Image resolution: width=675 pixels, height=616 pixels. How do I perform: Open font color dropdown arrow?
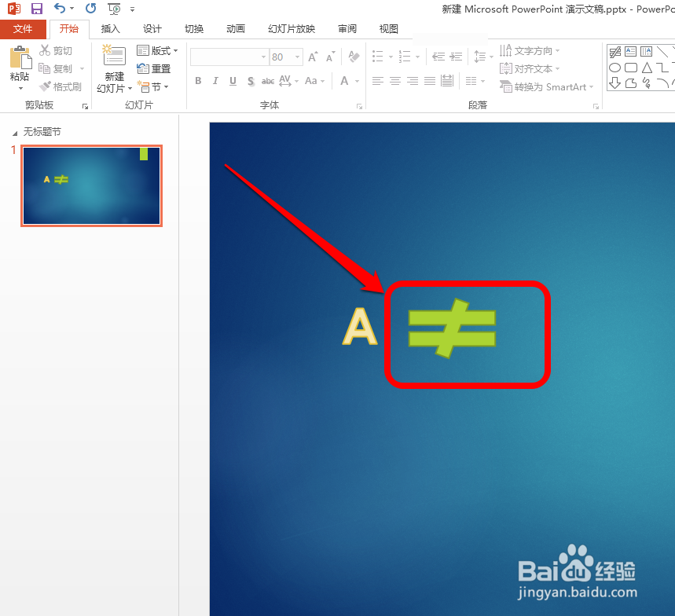tap(357, 81)
